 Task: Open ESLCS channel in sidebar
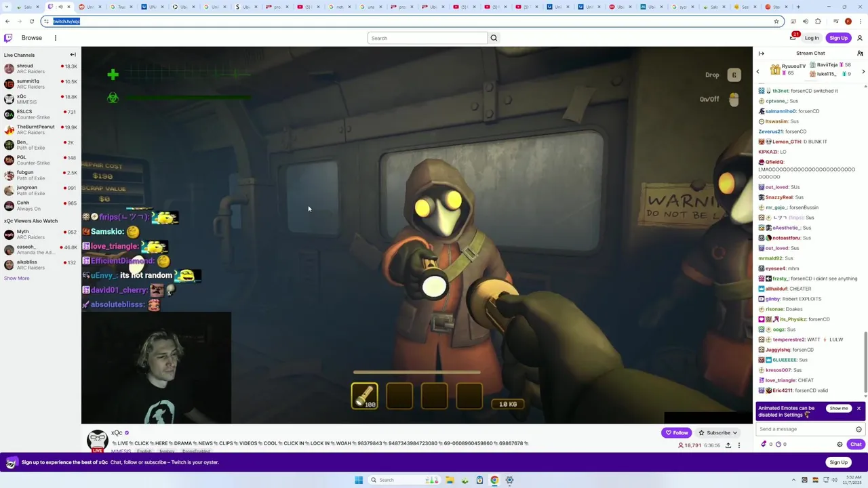click(40, 114)
